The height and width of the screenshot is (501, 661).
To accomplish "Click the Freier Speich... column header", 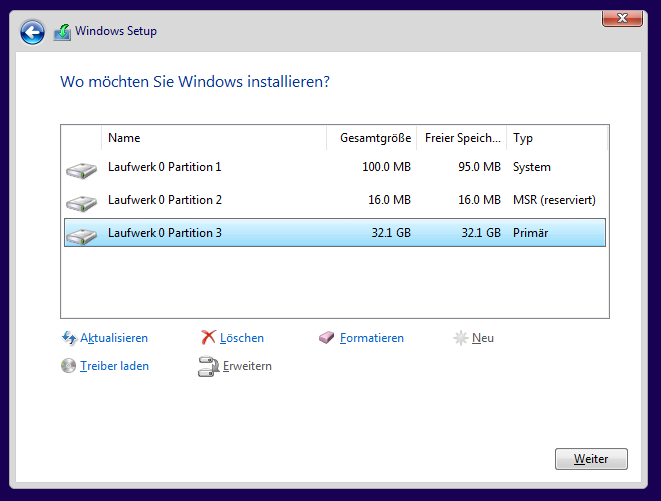I will click(x=462, y=138).
